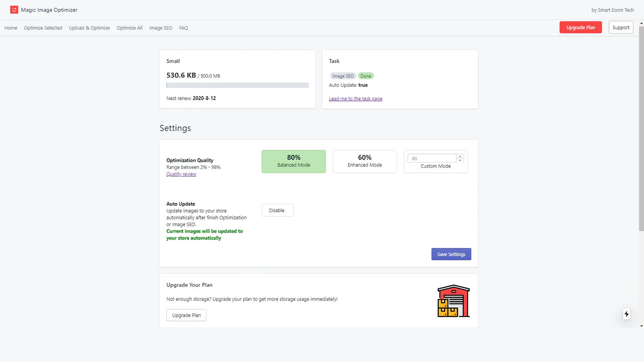The height and width of the screenshot is (362, 644).
Task: Click the storage usage progress bar
Action: coord(237,85)
